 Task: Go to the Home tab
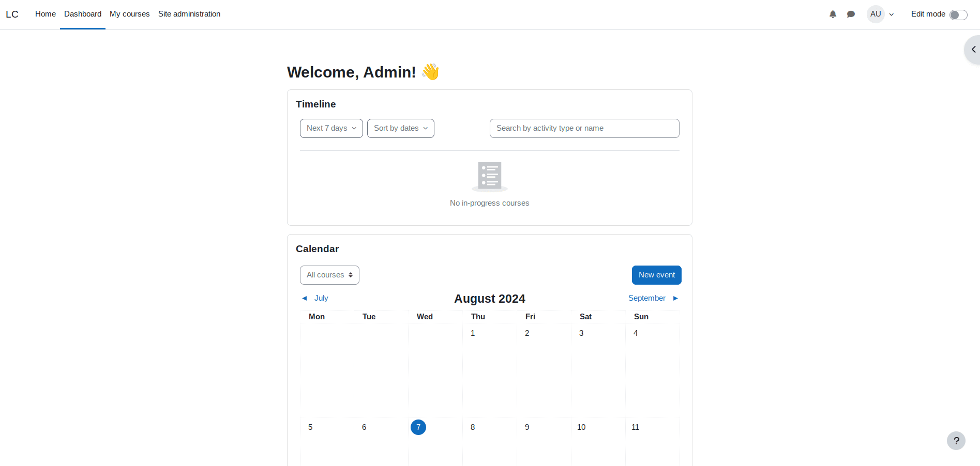click(x=46, y=14)
